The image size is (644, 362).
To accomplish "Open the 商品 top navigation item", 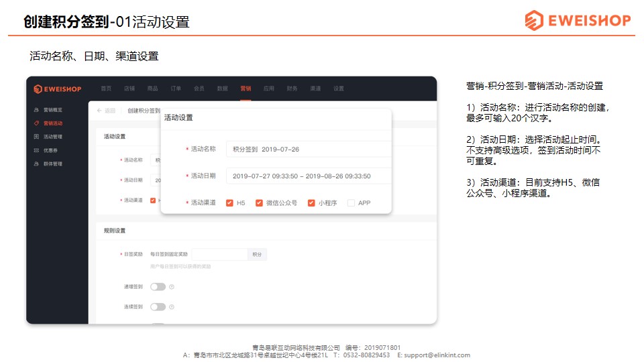I will [152, 88].
